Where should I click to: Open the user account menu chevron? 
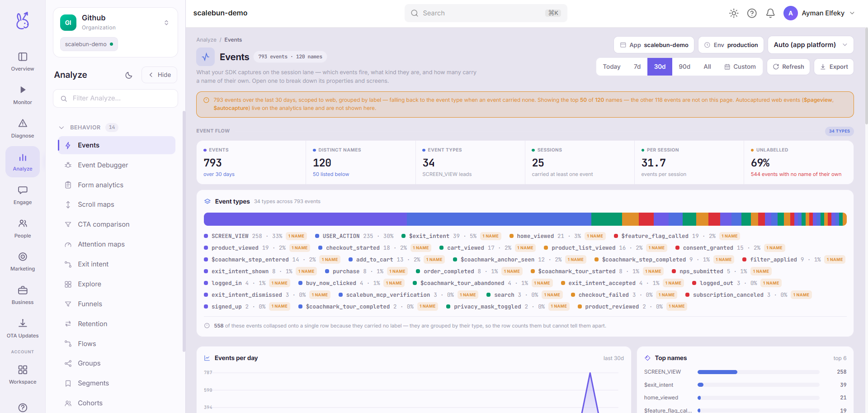click(x=852, y=13)
